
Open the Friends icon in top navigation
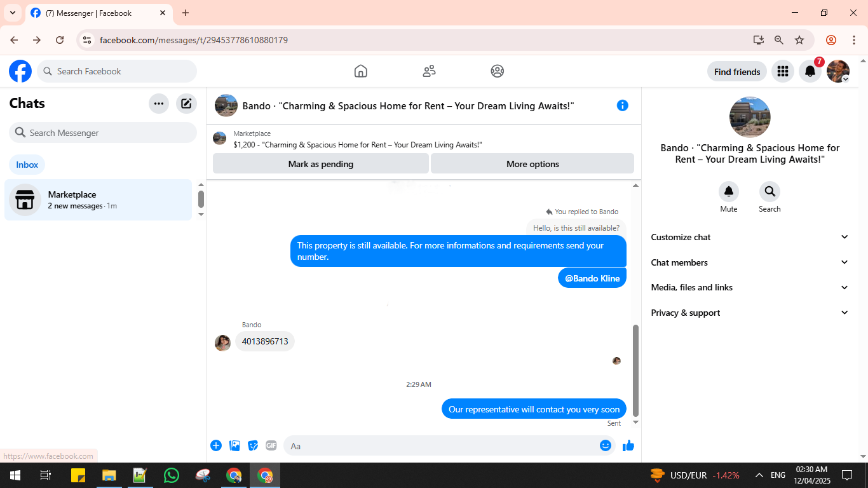(x=429, y=71)
